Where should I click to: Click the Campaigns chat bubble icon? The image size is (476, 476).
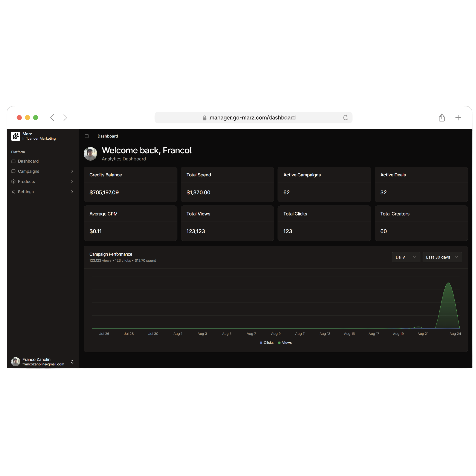coord(13,171)
